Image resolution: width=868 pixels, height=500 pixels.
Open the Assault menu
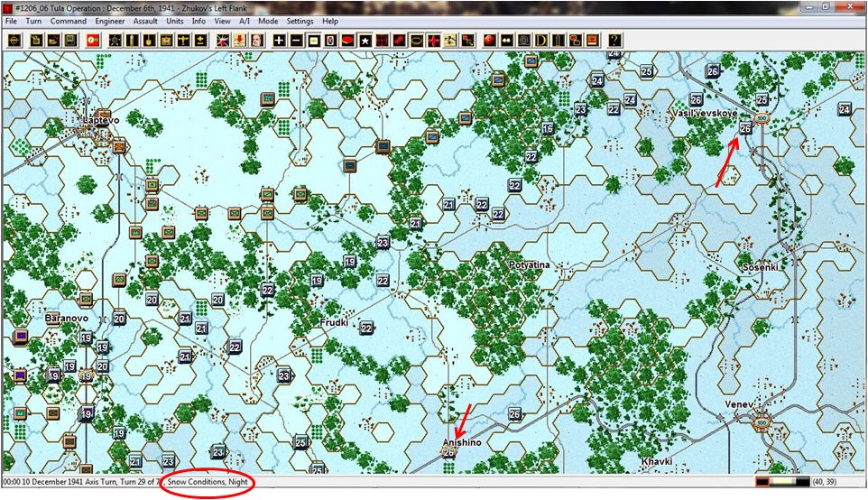click(145, 21)
